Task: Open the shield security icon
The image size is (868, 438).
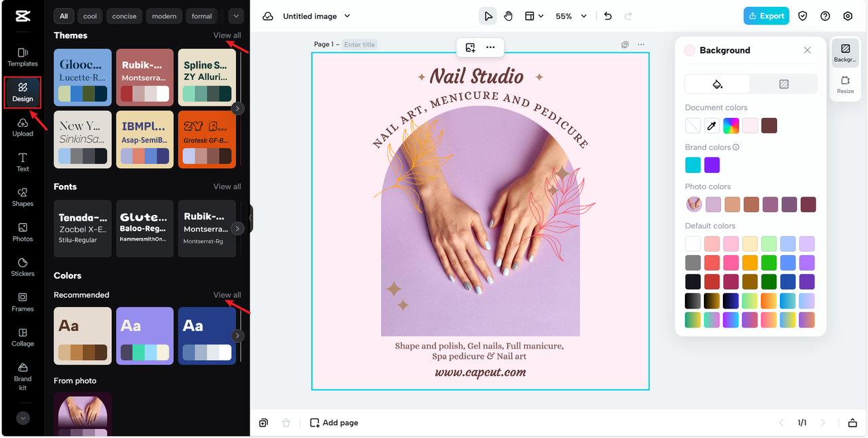Action: coord(803,16)
